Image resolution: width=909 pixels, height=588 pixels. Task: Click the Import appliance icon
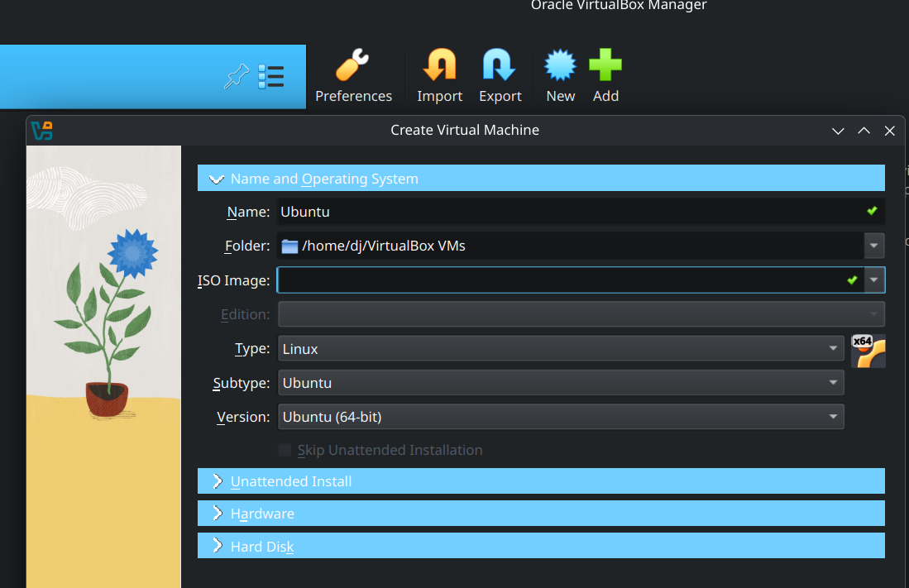pos(439,74)
